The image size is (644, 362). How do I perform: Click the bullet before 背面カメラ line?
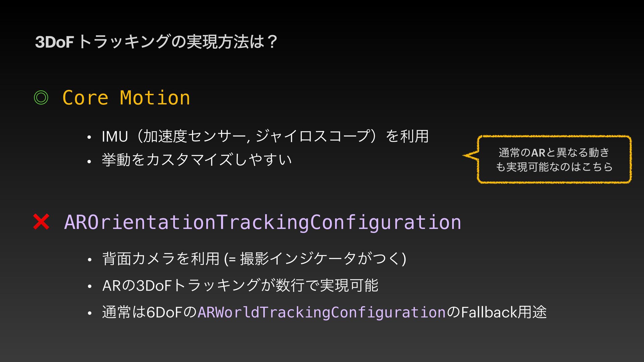[89, 260]
